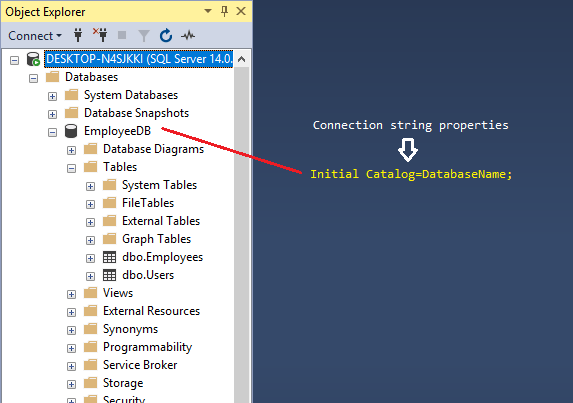Open the Activity Monitor pulse icon
Image resolution: width=573 pixels, height=403 pixels.
click(188, 35)
